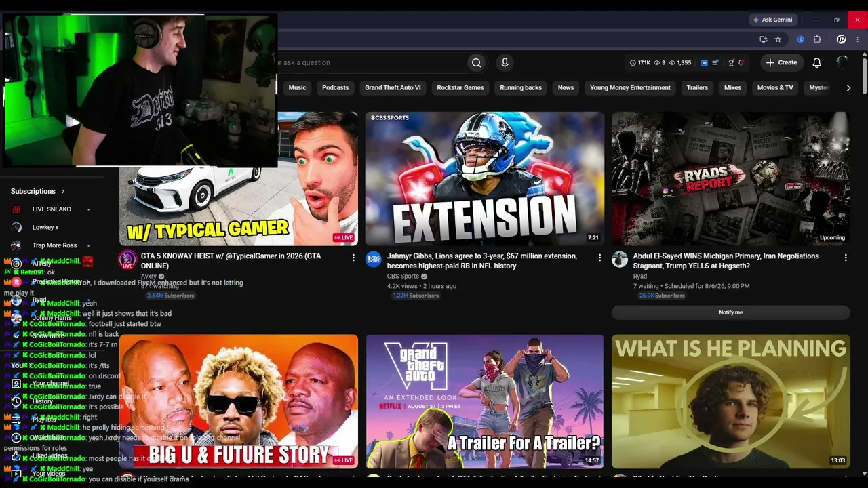This screenshot has width=868, height=488.
Task: Click the '25.9K Subscribers' badge
Action: pyautogui.click(x=662, y=296)
